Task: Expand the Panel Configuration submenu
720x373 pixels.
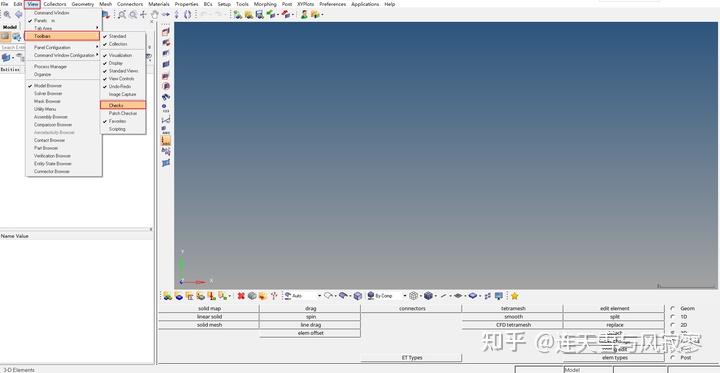Action: click(63, 47)
